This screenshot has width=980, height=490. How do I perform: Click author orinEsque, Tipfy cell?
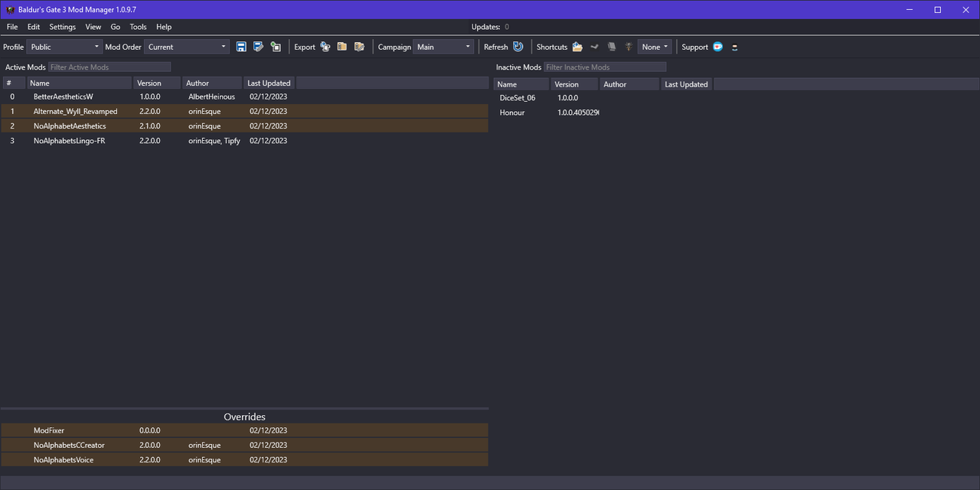[x=214, y=141]
